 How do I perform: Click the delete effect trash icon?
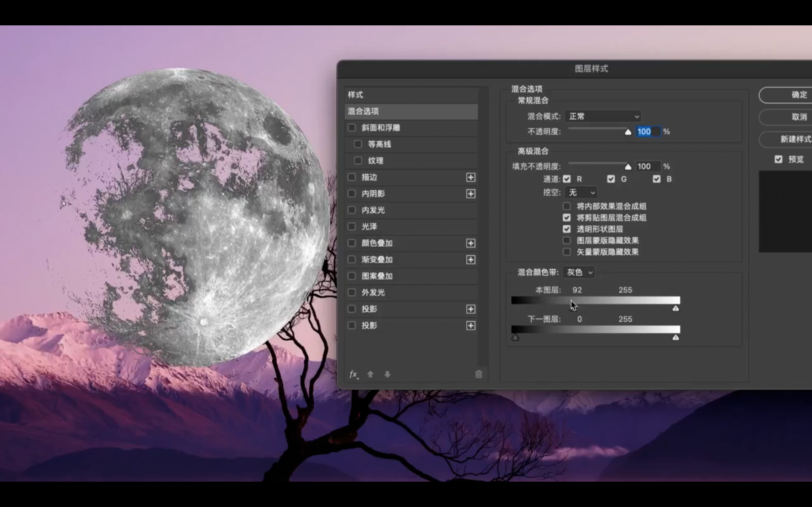click(x=478, y=374)
